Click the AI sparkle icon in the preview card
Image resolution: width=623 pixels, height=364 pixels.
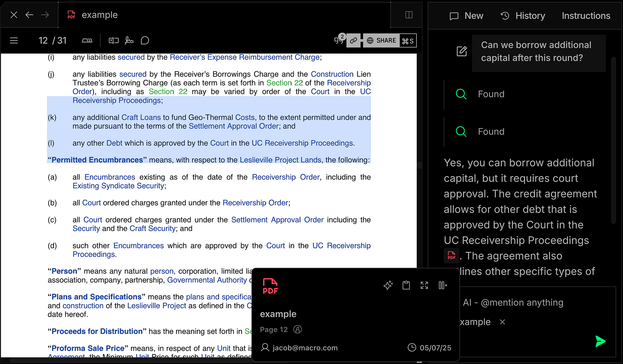[388, 285]
